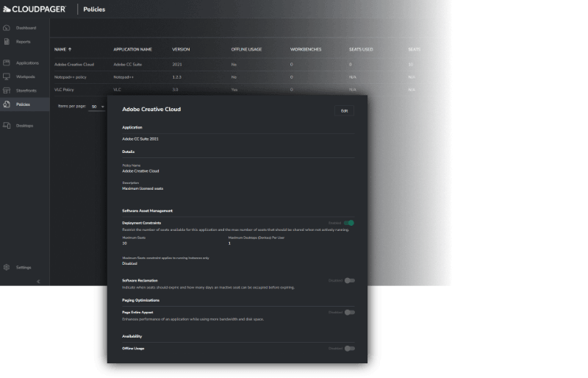Select the Settings menu label
The image size is (588, 378).
pos(24,267)
